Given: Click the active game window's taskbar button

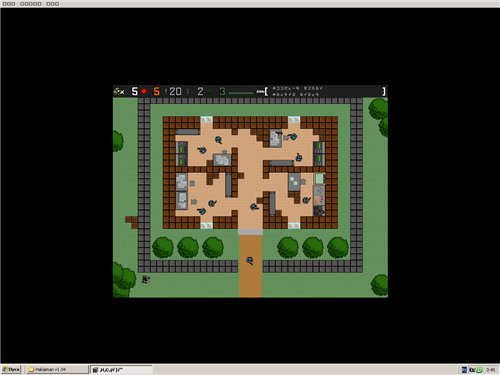Looking at the screenshot, I should click(x=121, y=369).
